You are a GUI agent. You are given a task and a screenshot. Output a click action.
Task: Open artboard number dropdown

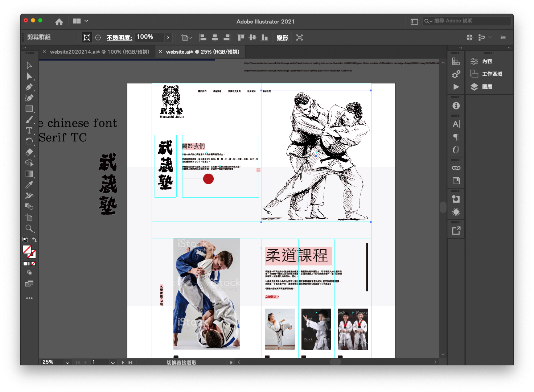[x=113, y=362]
